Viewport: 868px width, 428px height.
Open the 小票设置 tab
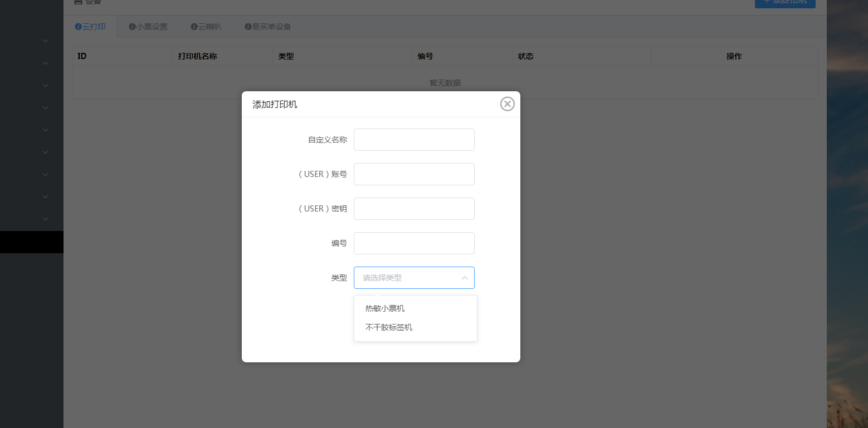pos(148,26)
